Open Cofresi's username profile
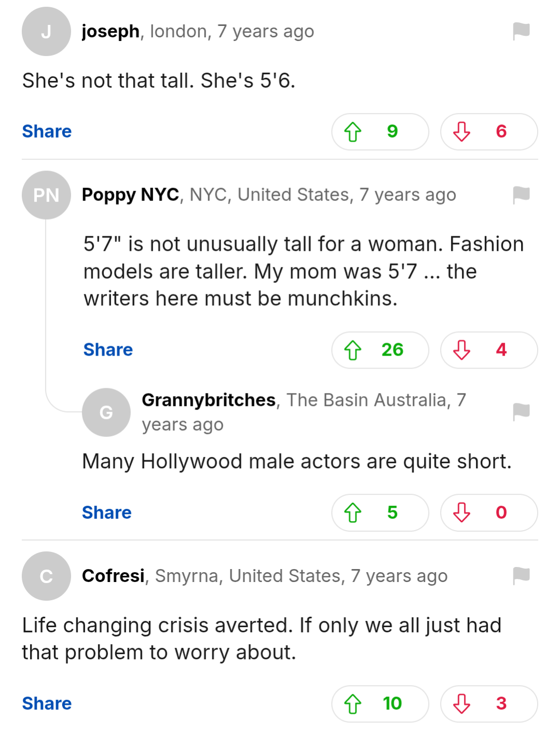The height and width of the screenshot is (730, 560). (113, 576)
